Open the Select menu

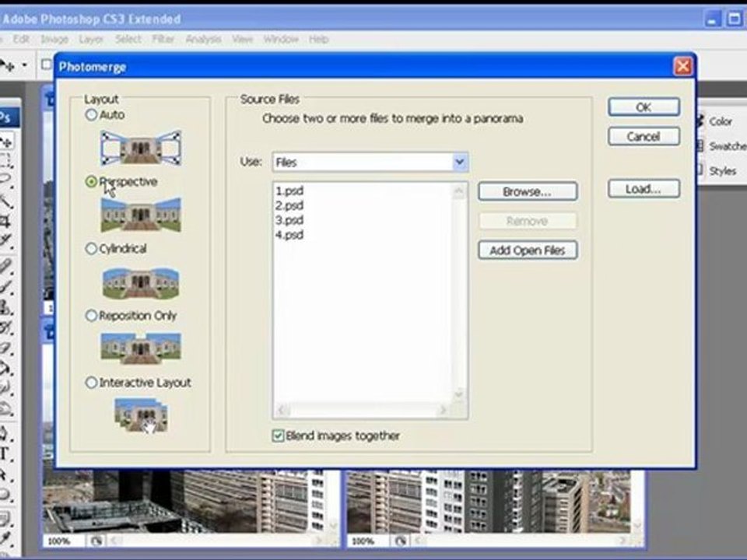pyautogui.click(x=128, y=39)
